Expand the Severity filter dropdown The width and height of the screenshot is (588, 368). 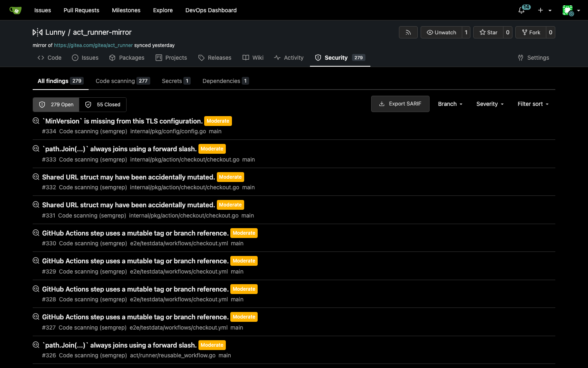point(490,104)
